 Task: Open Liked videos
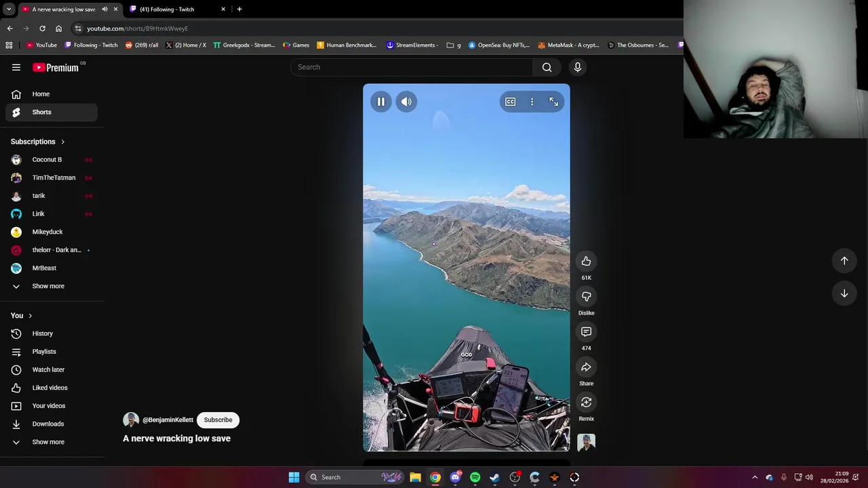click(52, 388)
